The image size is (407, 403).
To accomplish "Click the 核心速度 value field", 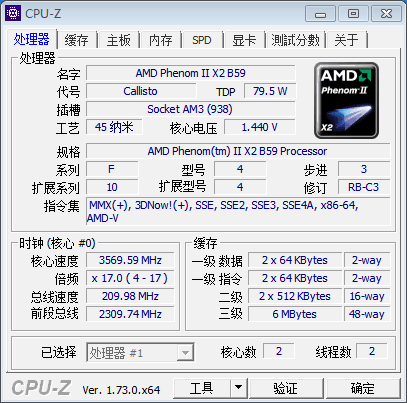I will 130,260.
